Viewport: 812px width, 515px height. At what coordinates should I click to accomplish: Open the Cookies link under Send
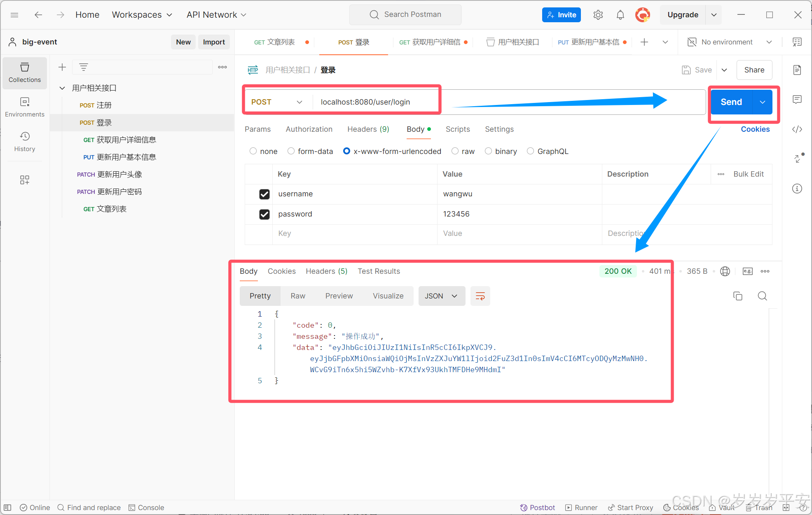coord(755,129)
